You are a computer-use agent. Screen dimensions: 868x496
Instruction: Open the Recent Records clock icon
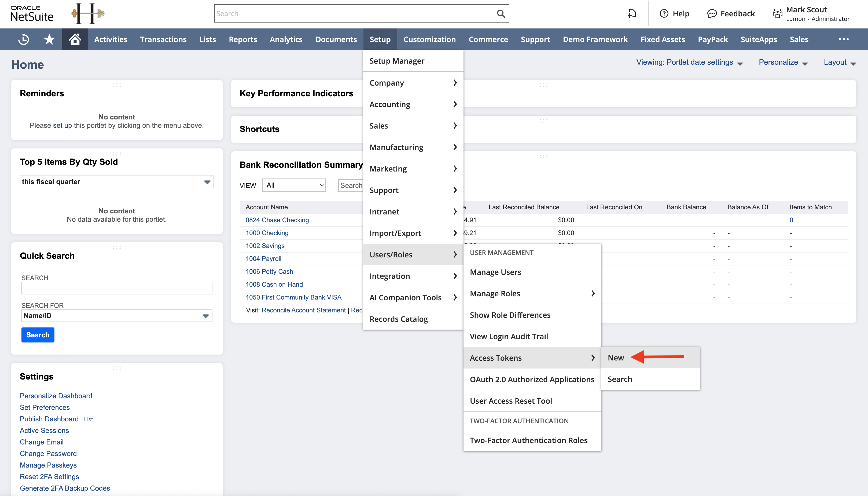tap(24, 39)
